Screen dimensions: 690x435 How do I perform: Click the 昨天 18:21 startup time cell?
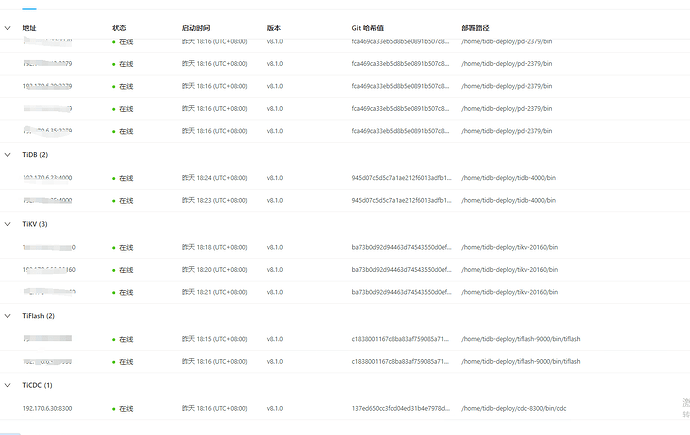point(214,292)
